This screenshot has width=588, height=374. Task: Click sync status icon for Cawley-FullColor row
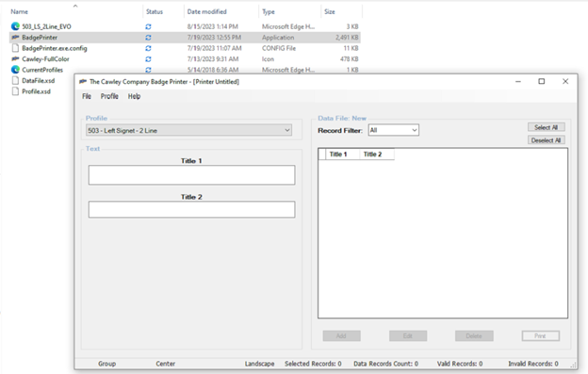[148, 59]
